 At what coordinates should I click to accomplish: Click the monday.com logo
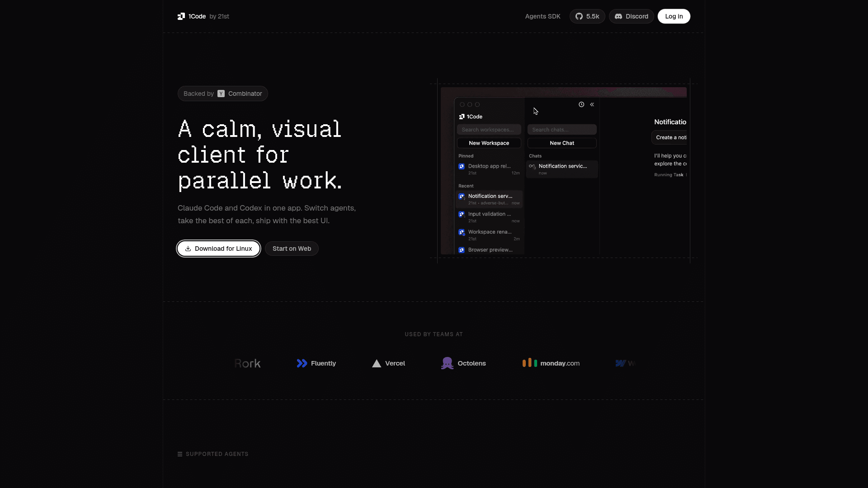[551, 363]
